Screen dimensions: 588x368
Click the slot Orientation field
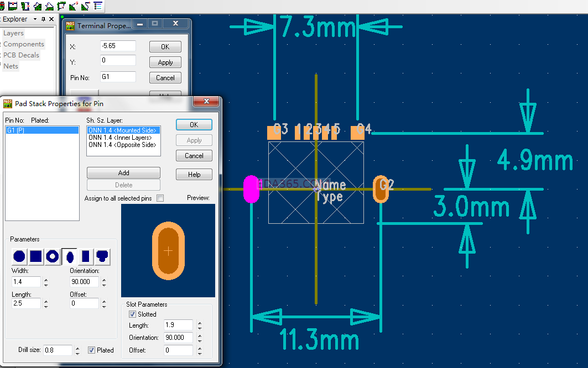[179, 337]
